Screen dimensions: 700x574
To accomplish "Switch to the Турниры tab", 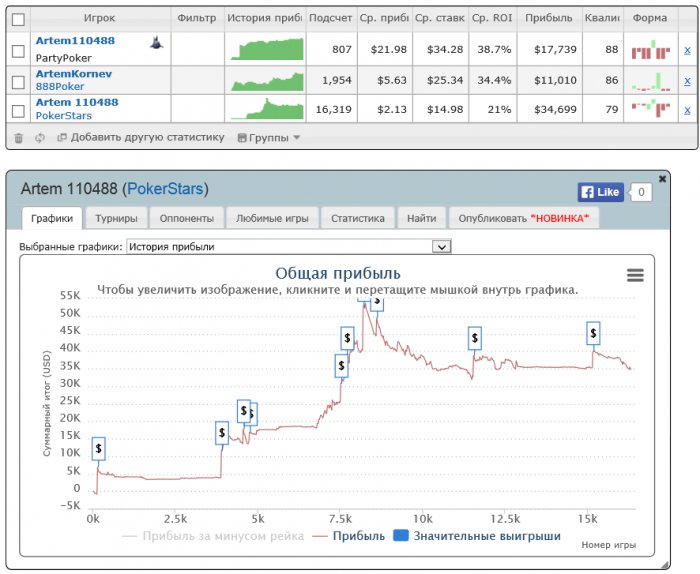I will [x=116, y=218].
